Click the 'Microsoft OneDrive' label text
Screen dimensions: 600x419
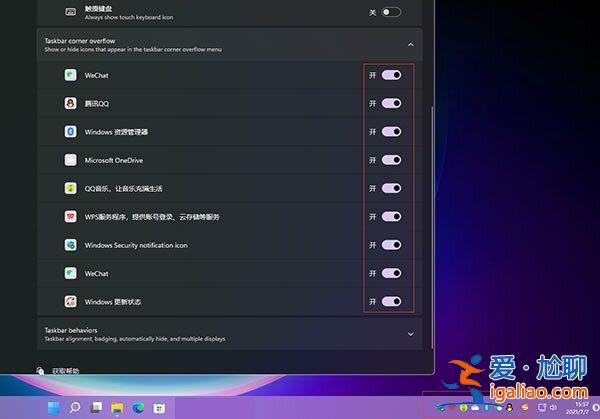coord(114,160)
